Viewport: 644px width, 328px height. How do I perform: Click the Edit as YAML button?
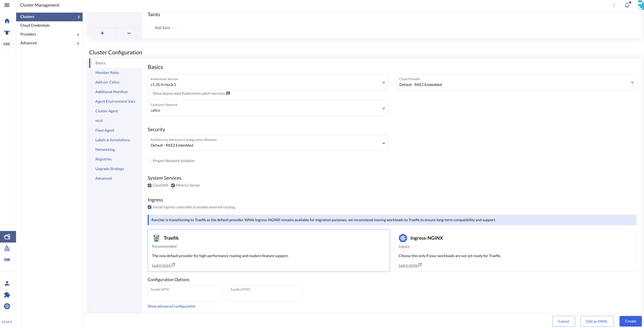597,321
